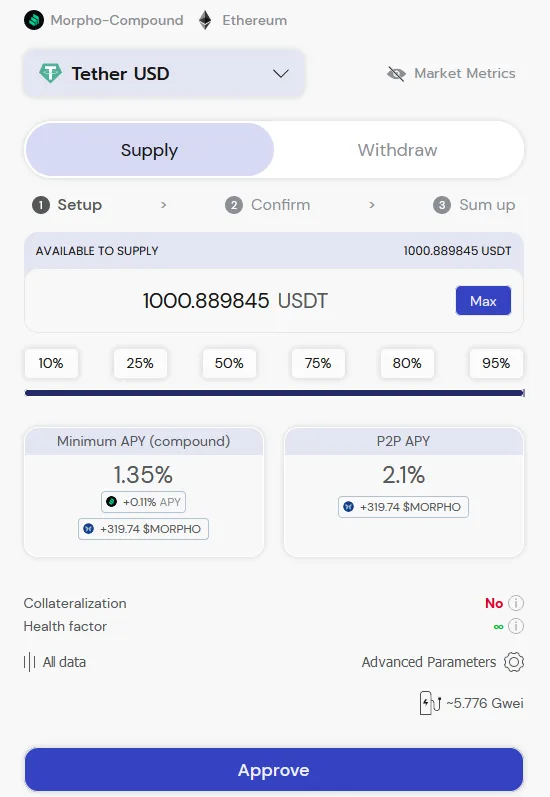
Task: Click the Max button
Action: (x=483, y=301)
